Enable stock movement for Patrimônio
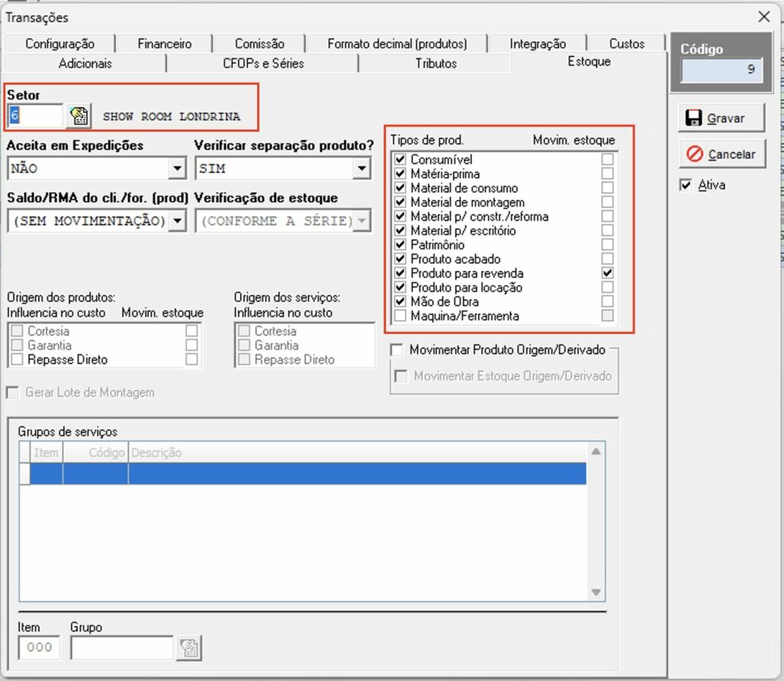Image resolution: width=784 pixels, height=681 pixels. 607,244
